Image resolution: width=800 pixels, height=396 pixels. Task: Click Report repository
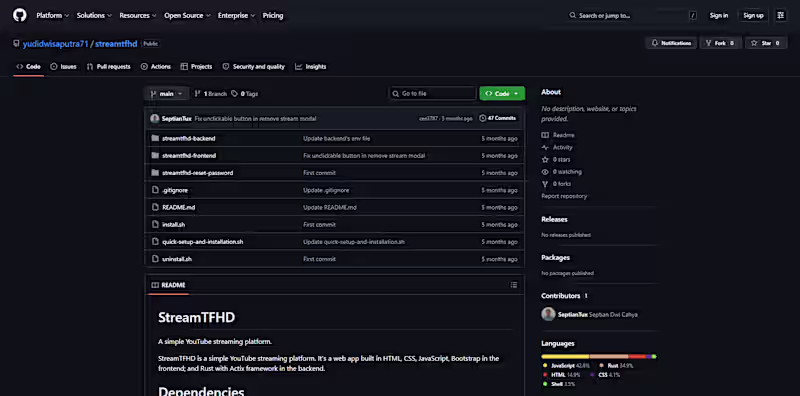[x=564, y=196]
